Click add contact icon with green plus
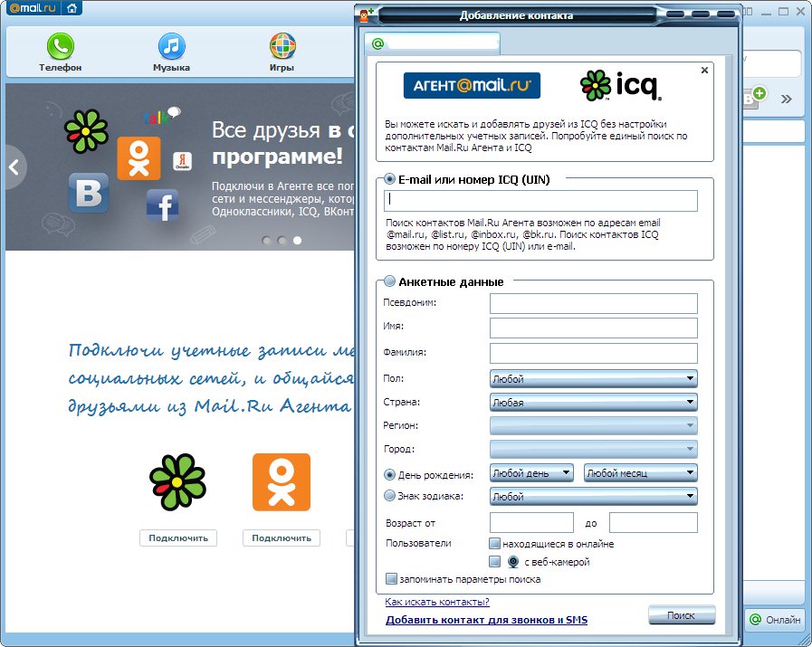 (x=754, y=96)
